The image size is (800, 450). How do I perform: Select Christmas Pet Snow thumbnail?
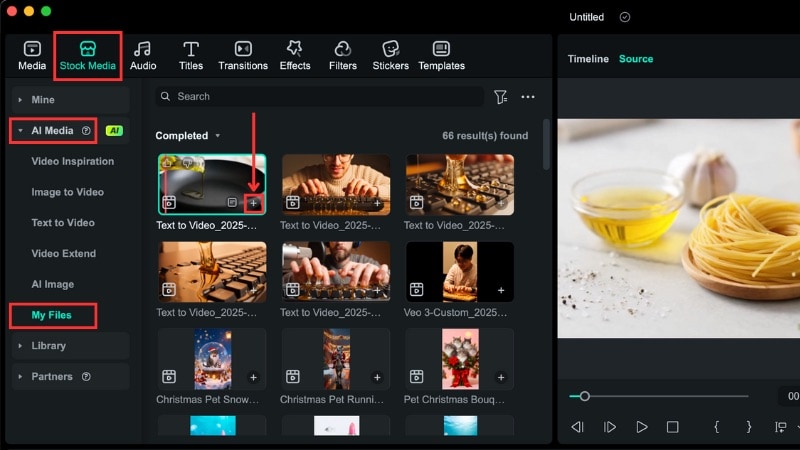coord(212,359)
